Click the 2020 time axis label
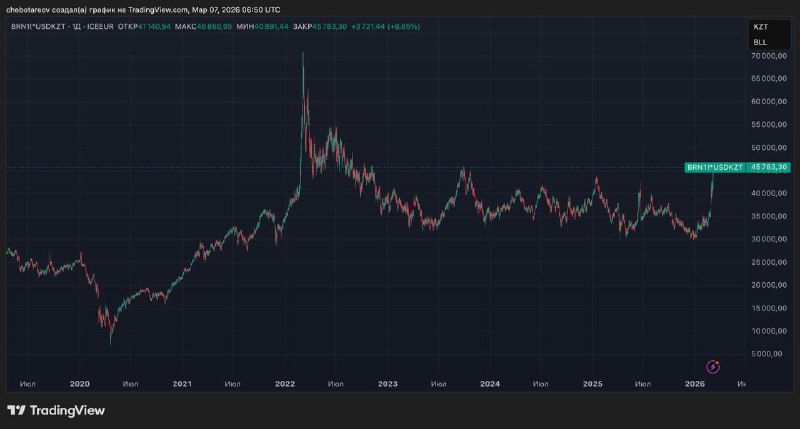The height and width of the screenshot is (429, 800). pos(80,383)
